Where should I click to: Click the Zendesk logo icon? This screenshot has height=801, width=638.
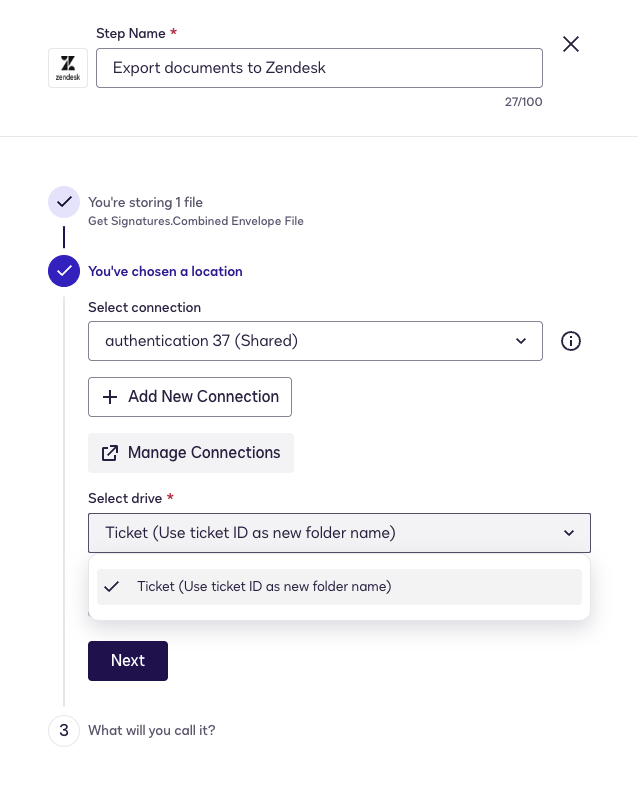click(x=67, y=67)
